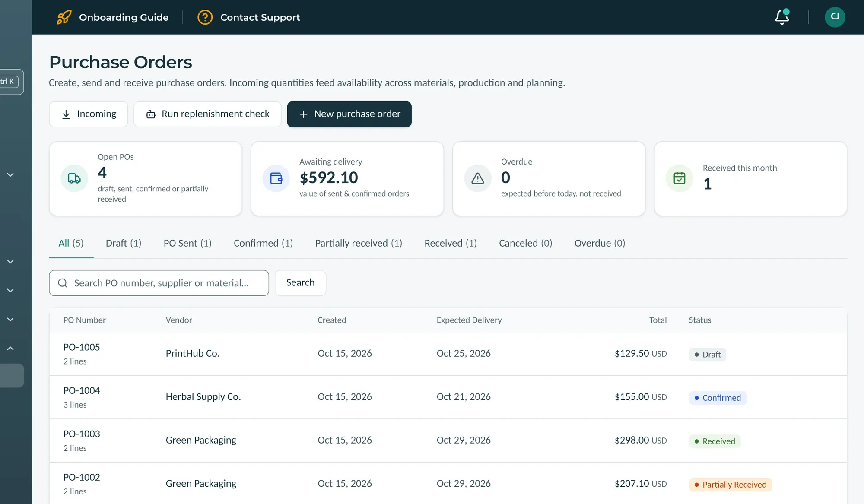Focus the PO search input field
The image size is (864, 504).
coord(159,283)
